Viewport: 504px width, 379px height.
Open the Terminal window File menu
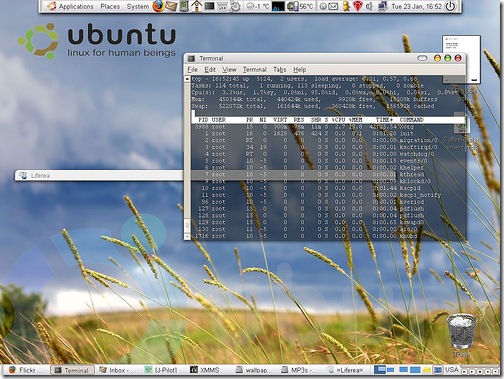[x=192, y=70]
